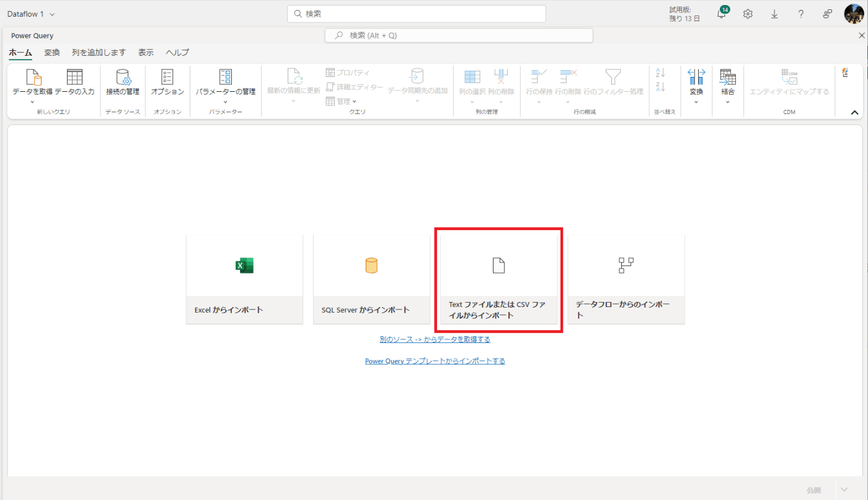Click Power Query テンプレートからインポートする link
868x500 pixels.
pos(435,361)
